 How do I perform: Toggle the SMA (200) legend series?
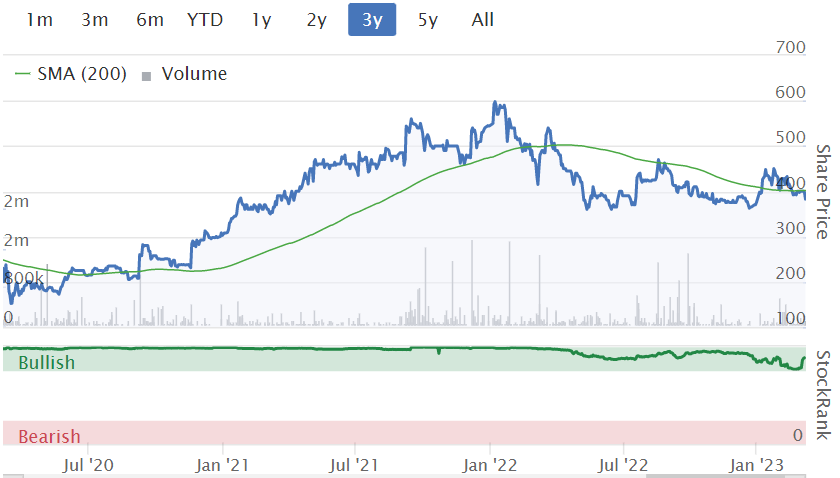(x=81, y=73)
